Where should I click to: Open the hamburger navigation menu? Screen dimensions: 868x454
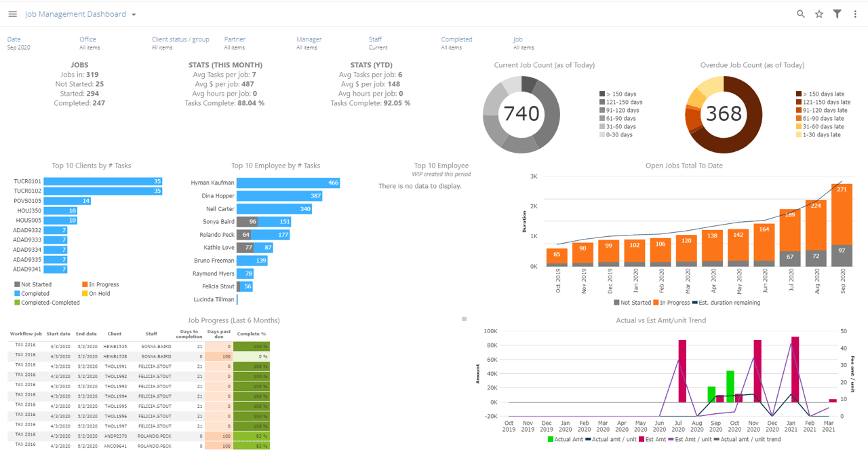[12, 14]
